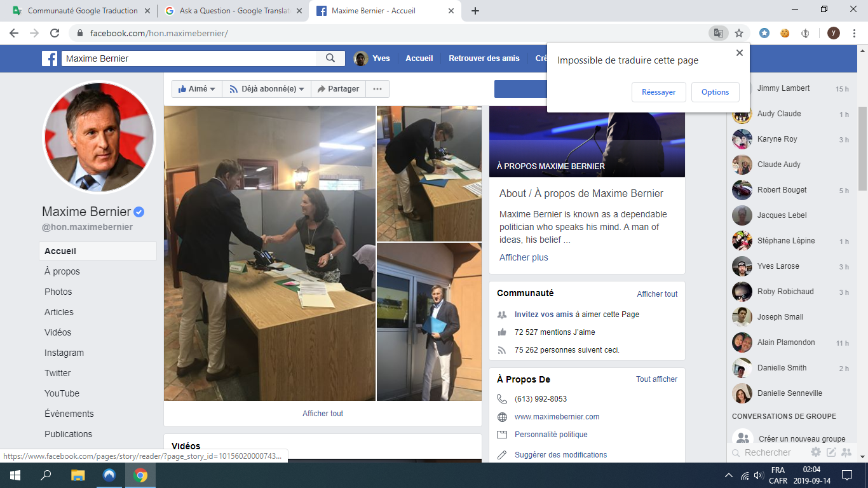Click the Facebook logo icon
Viewport: 868px width, 488px height.
tap(50, 58)
